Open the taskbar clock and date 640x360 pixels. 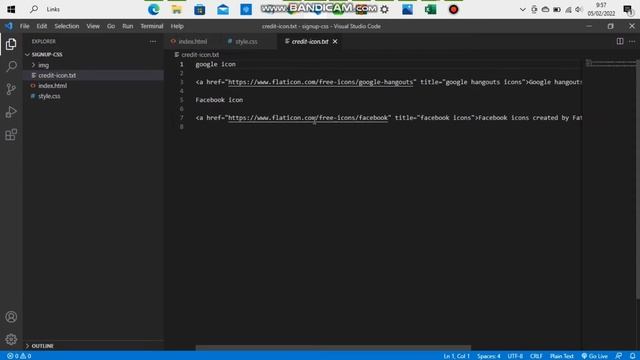tap(601, 9)
